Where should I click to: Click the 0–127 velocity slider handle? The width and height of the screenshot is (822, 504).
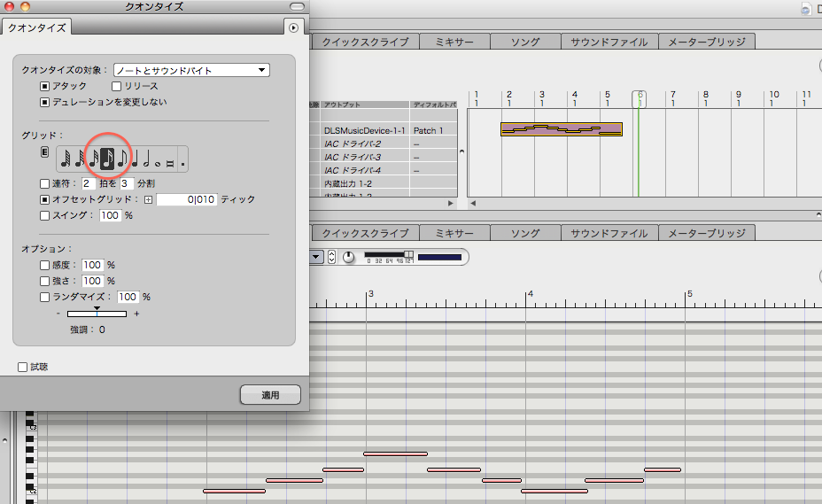pyautogui.click(x=408, y=254)
